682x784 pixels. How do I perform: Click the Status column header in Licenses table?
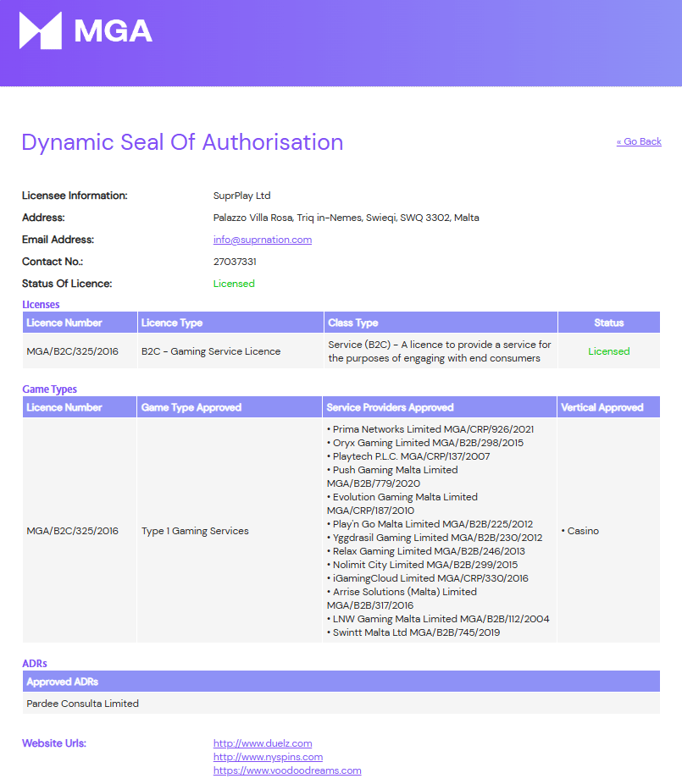pos(609,323)
